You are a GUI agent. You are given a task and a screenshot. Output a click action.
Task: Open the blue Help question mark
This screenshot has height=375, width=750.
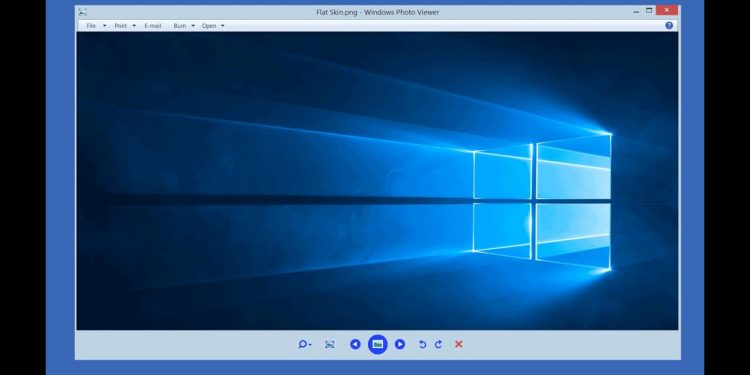669,26
